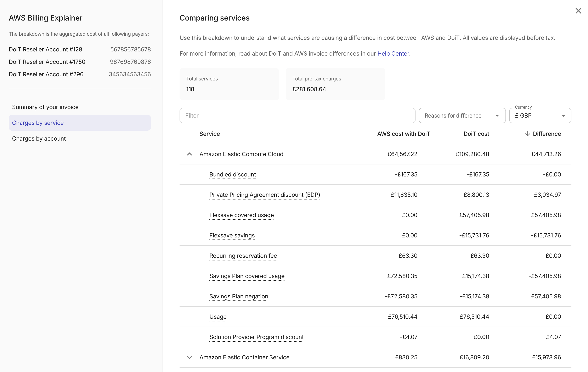Select DoiT Reseller Account #296
This screenshot has height=372, width=588.
(x=46, y=74)
